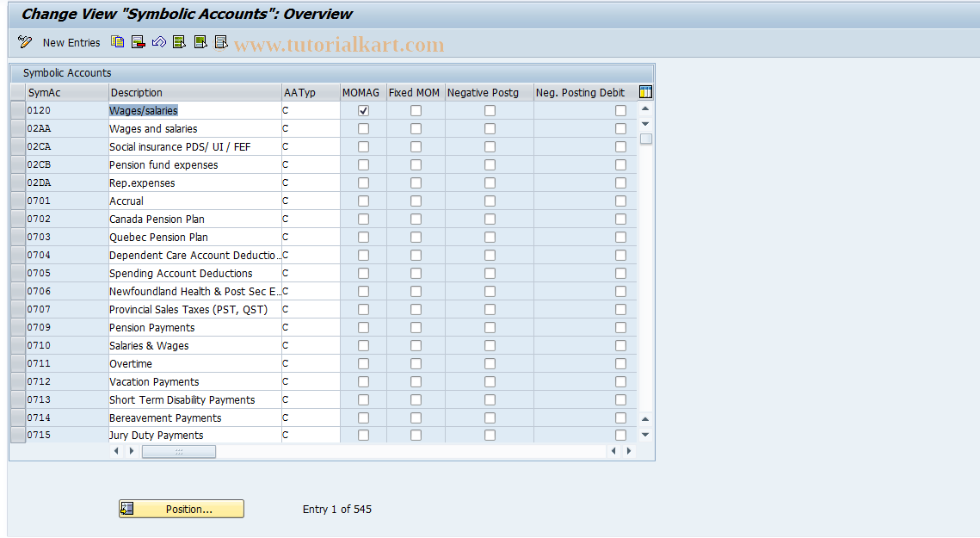980x538 pixels.
Task: Click the SymAc cell 0713
Action: tap(67, 400)
